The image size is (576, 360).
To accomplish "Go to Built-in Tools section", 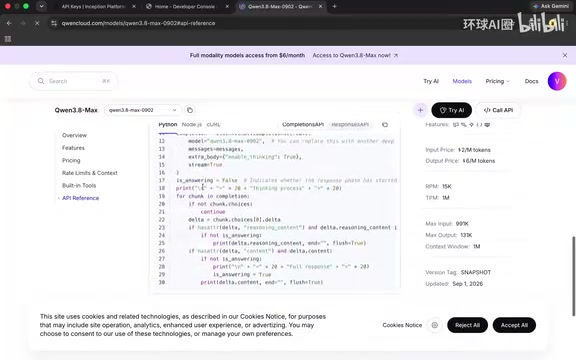I will point(79,185).
